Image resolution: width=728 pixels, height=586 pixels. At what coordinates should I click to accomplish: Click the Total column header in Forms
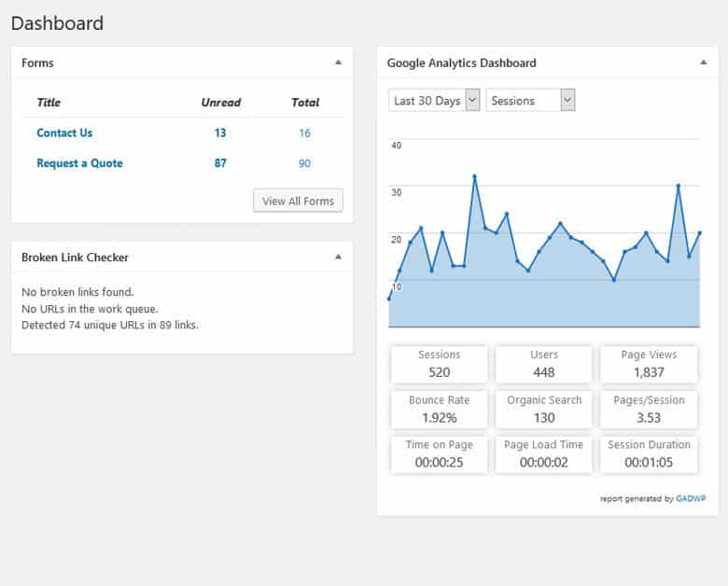pyautogui.click(x=305, y=103)
